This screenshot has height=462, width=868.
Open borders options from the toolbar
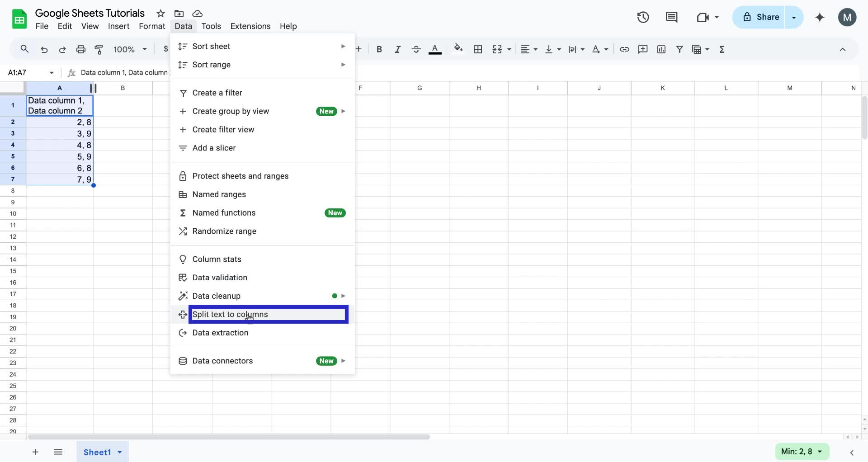coord(478,49)
